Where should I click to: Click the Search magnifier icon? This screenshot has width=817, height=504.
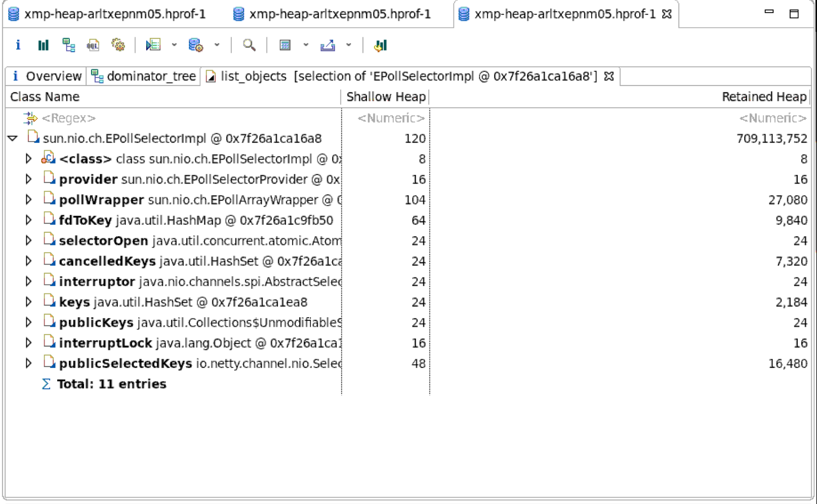[249, 45]
